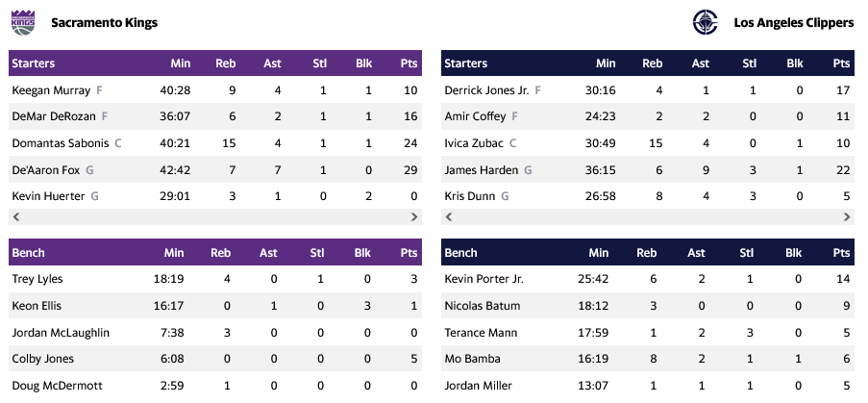The width and height of the screenshot is (868, 403).
Task: Click the Los Angeles Clippers team name
Action: point(793,22)
